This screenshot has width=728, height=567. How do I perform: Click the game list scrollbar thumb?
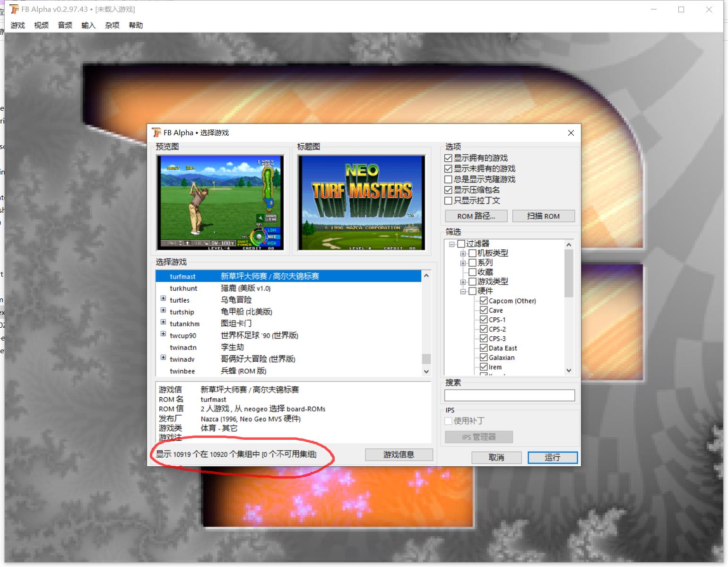pos(426,359)
